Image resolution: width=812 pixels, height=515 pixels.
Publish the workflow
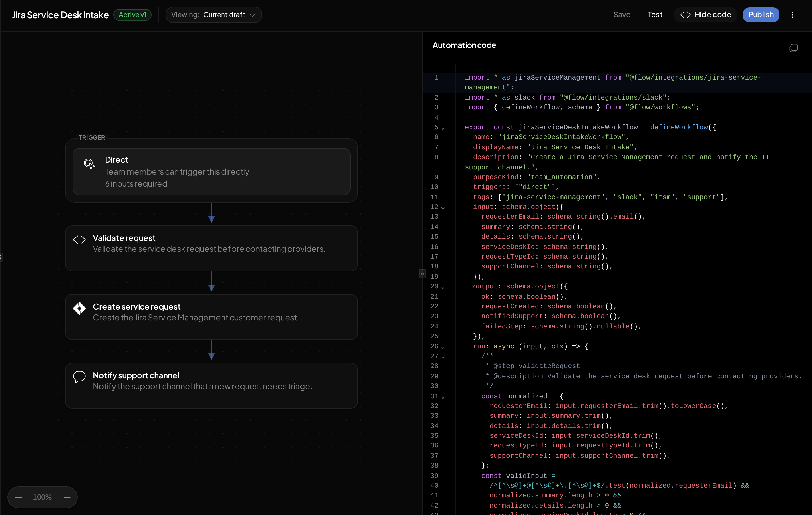click(761, 15)
